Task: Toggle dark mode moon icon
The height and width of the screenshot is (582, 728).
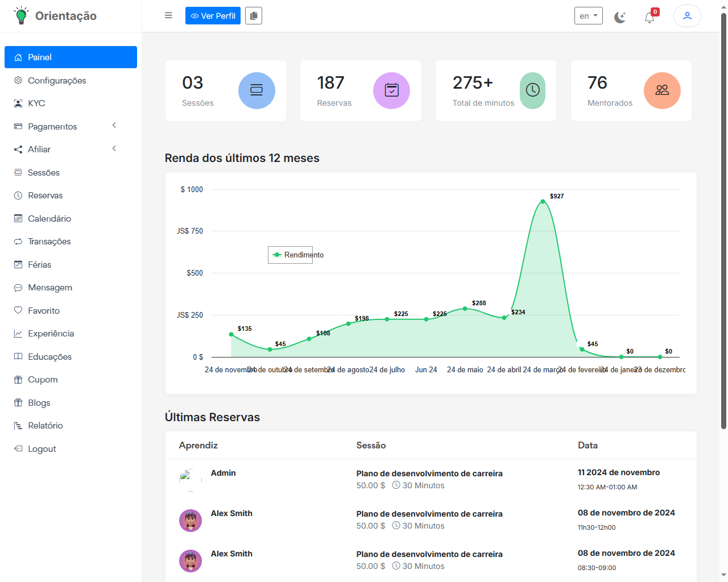Action: (x=620, y=17)
